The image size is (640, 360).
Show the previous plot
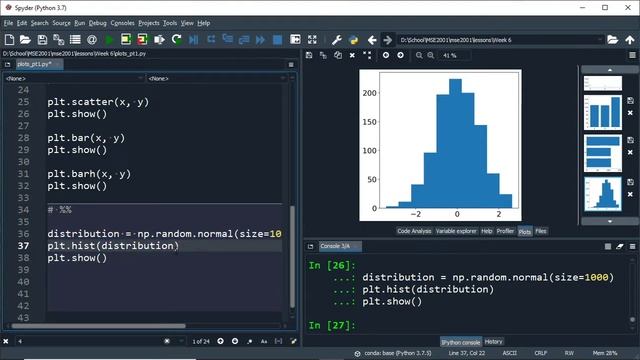tap(386, 55)
